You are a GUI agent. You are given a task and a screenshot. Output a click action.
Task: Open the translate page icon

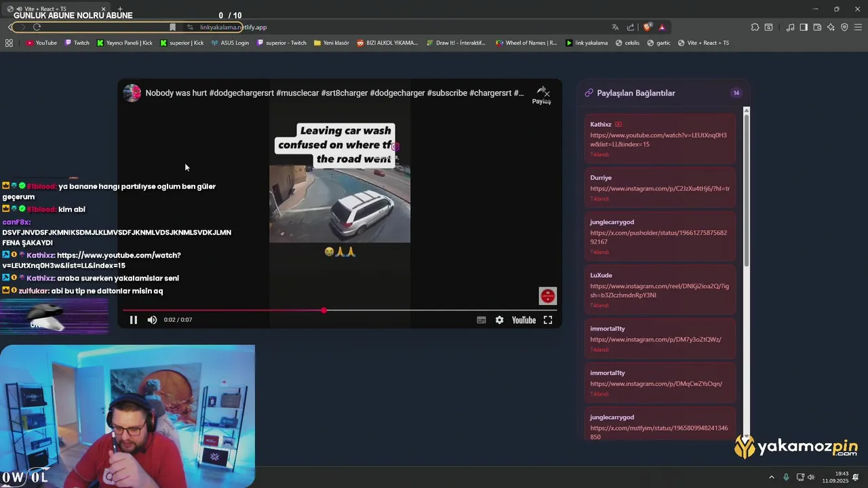(x=615, y=27)
